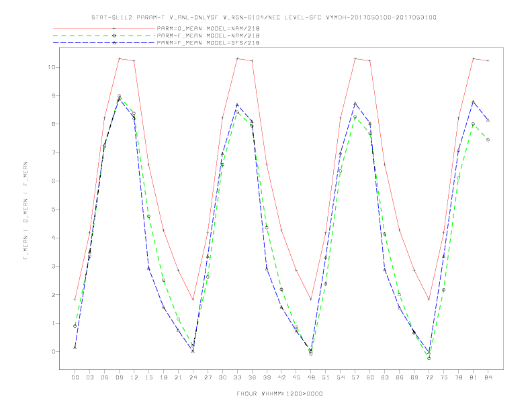Select legend entry PARM=F_MEAN MODEL=GFS/218

[x=208, y=43]
